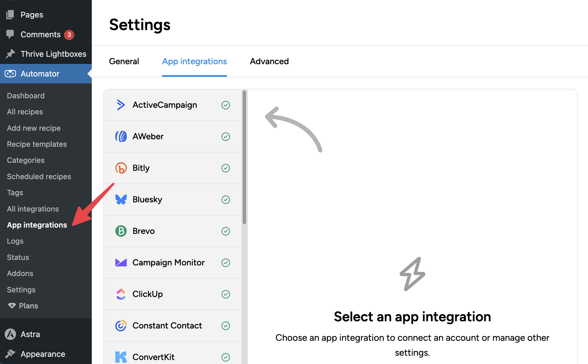
Task: Open the Advanced settings tab
Action: click(269, 61)
